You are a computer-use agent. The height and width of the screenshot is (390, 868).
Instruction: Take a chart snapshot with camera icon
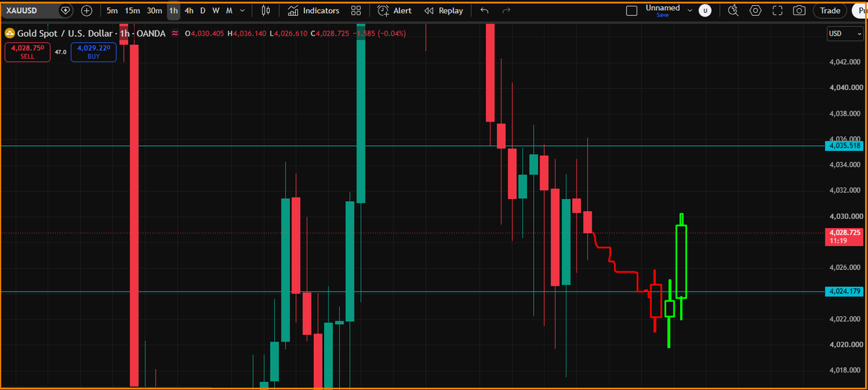click(799, 11)
